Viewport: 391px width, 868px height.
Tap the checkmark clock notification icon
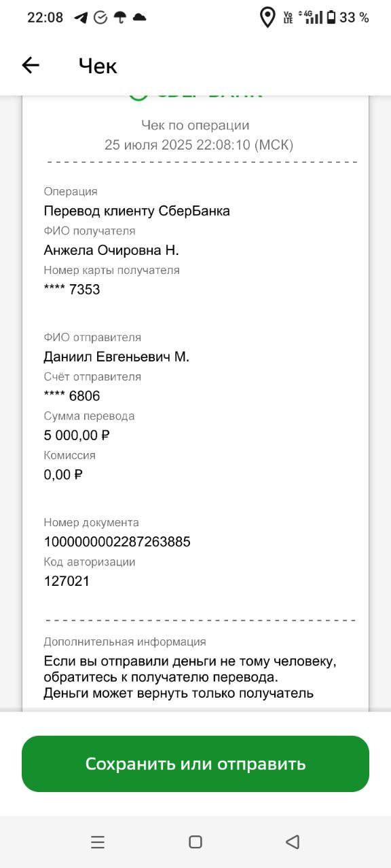pos(100,18)
